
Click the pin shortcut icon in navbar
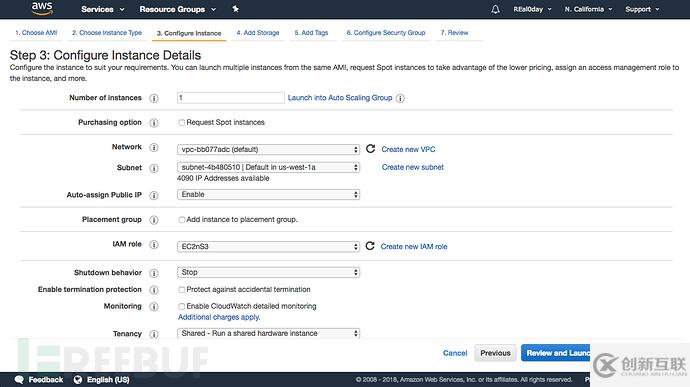tap(235, 9)
